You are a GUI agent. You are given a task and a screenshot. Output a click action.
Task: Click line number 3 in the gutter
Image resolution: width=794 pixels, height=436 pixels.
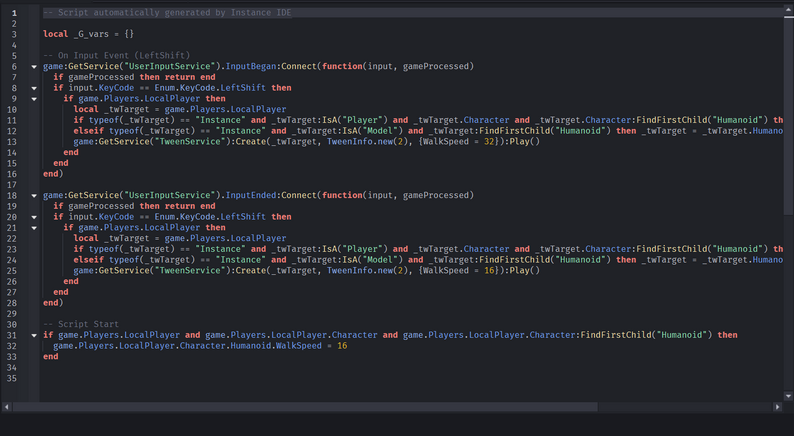point(14,34)
